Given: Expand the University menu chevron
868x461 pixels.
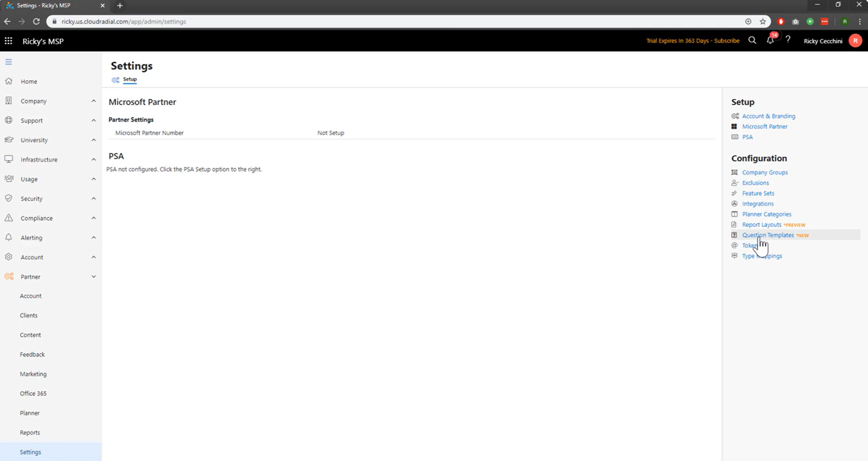Looking at the screenshot, I should pyautogui.click(x=94, y=140).
